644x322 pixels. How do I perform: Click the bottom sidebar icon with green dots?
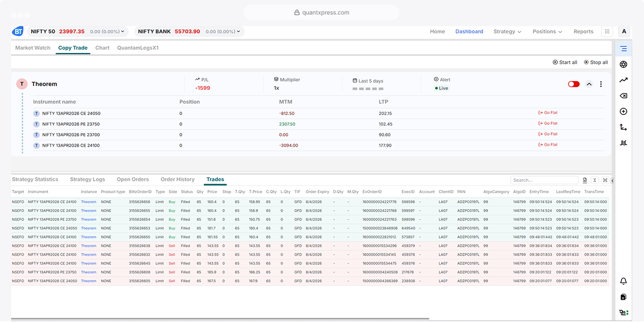(x=623, y=313)
